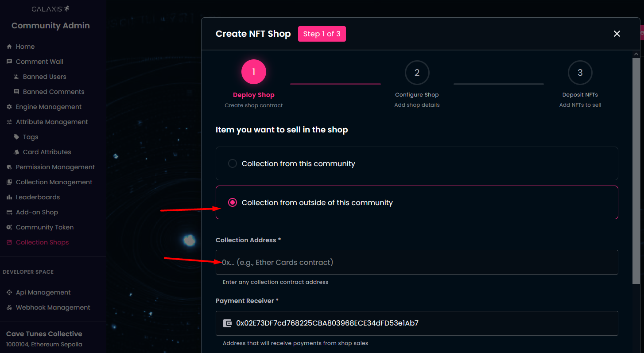Click the Leaderboards bar chart icon
This screenshot has height=353, width=644.
[x=9, y=197]
